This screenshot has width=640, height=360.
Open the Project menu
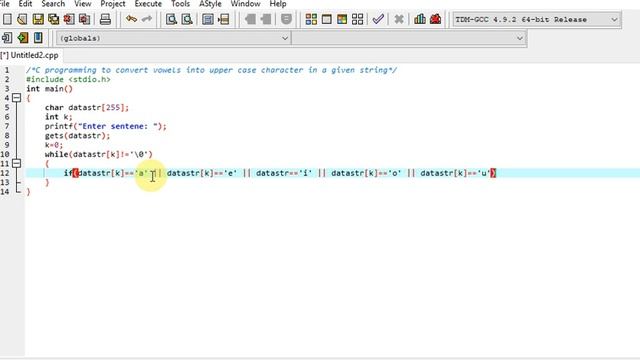(113, 4)
